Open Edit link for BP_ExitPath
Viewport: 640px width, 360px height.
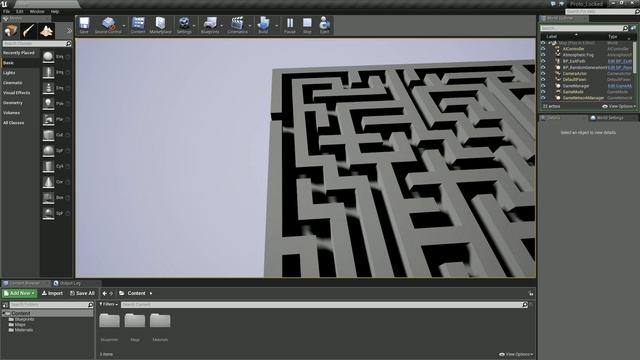(619, 61)
